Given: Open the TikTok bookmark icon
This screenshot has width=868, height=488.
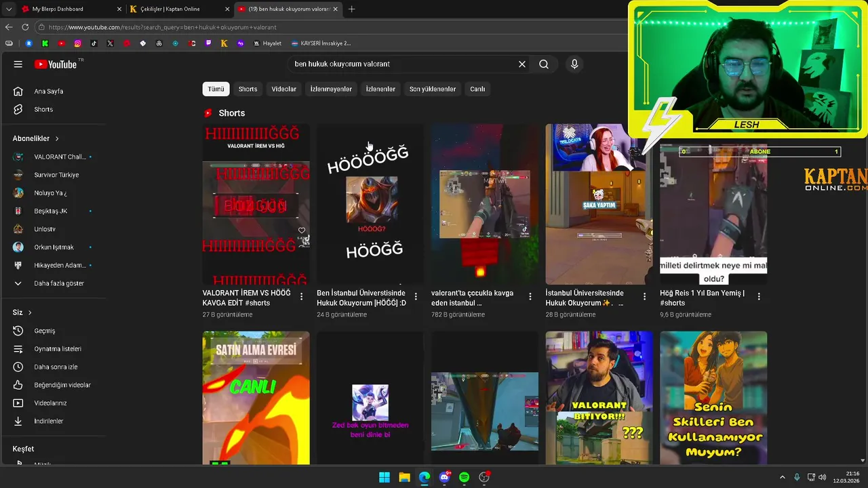Looking at the screenshot, I should [94, 43].
